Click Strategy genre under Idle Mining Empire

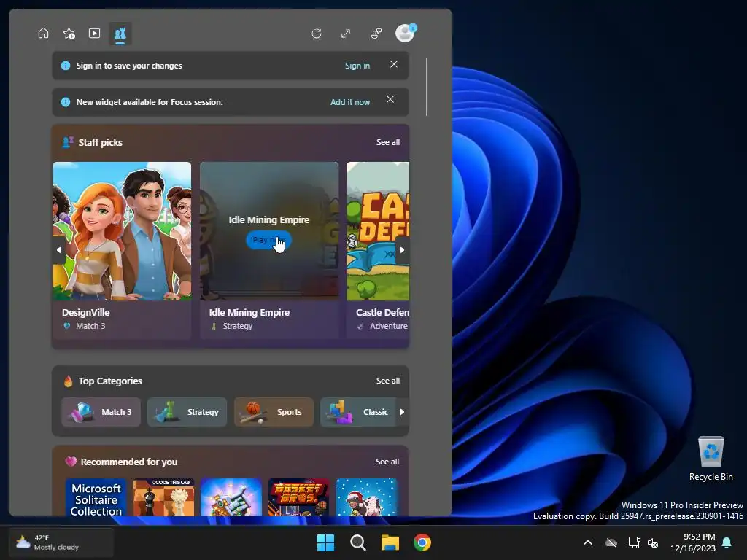[238, 326]
